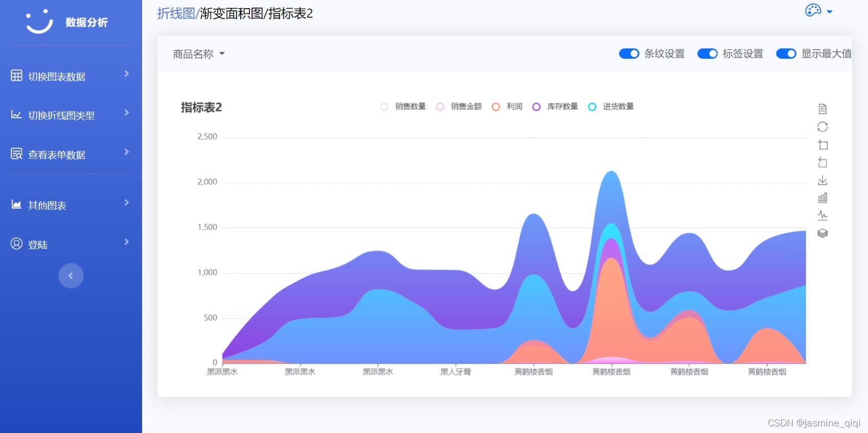Image resolution: width=868 pixels, height=433 pixels.
Task: Expand the theme palette dropdown arrow
Action: coord(829,11)
